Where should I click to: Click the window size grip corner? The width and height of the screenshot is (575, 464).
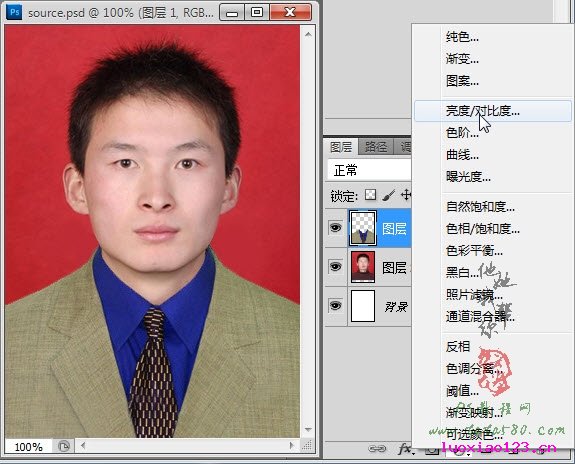click(x=307, y=446)
